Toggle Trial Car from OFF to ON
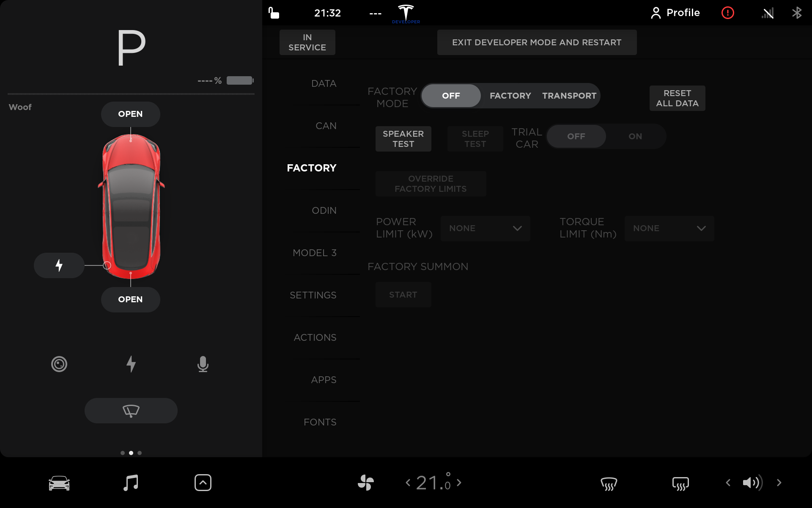 (635, 136)
